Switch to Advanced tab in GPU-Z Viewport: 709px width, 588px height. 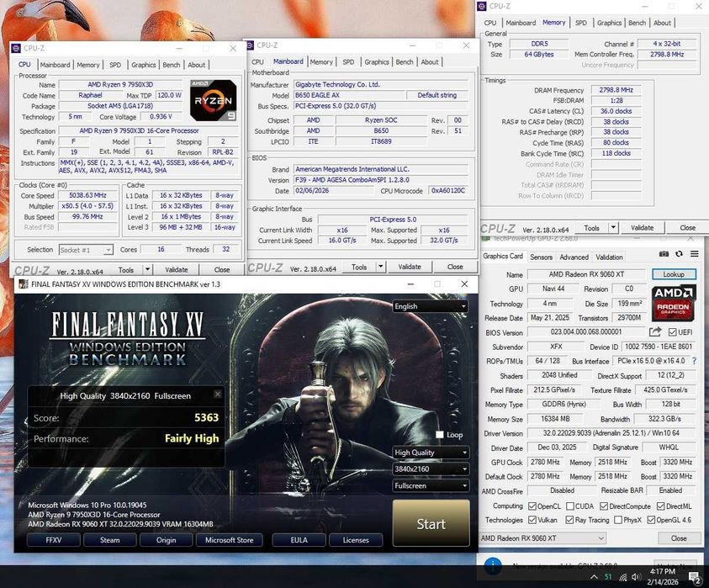pyautogui.click(x=574, y=257)
